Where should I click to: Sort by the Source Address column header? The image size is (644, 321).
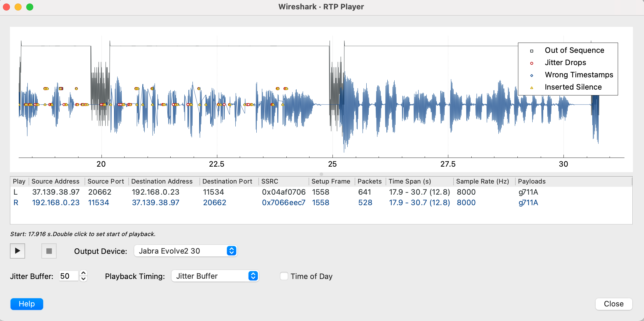(55, 182)
